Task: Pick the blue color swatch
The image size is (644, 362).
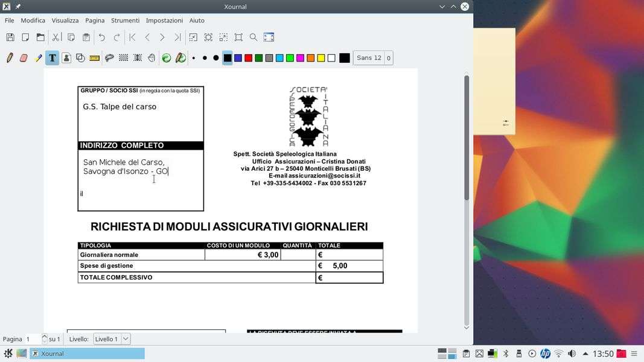Action: point(238,58)
